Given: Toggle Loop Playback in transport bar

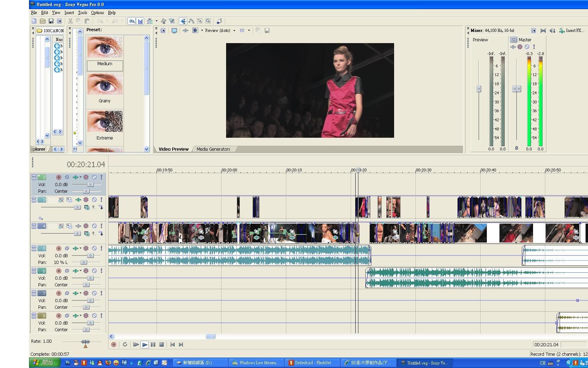Looking at the screenshot, I should [125, 345].
